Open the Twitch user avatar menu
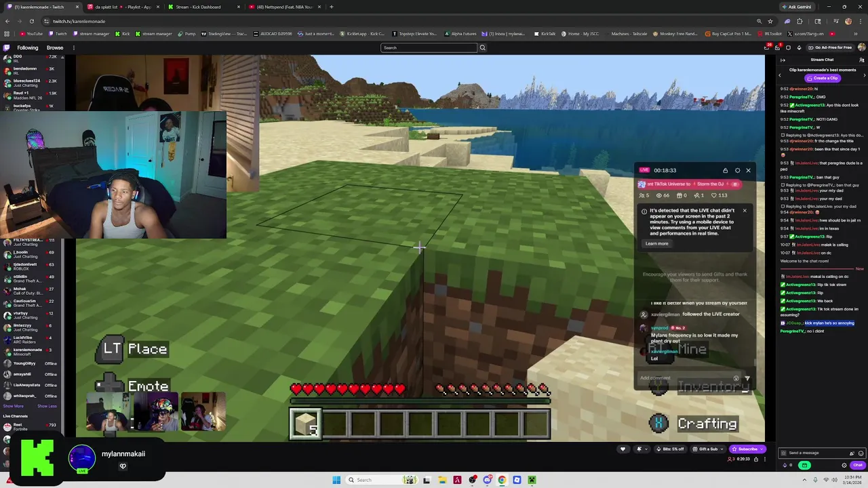 point(862,47)
